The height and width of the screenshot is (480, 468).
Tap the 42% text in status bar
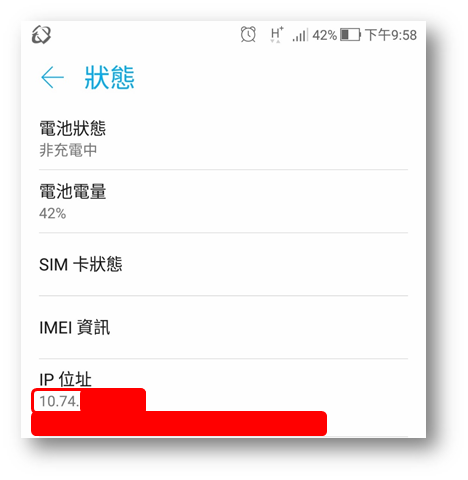click(324, 35)
